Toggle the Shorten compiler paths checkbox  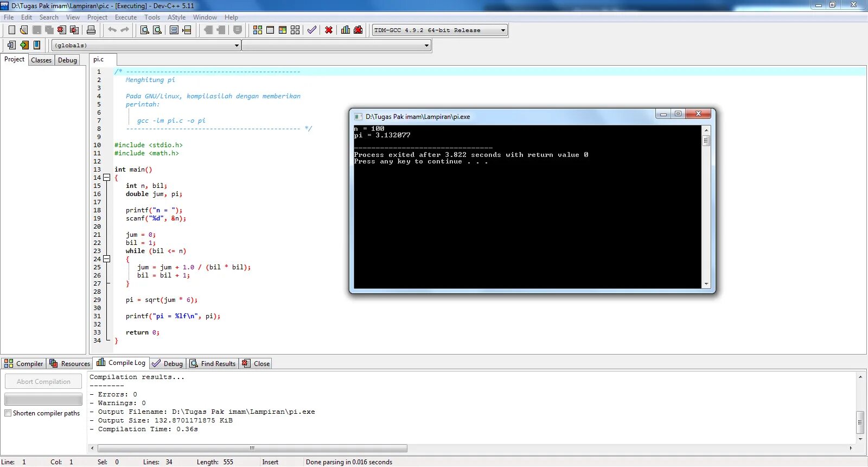(x=8, y=413)
